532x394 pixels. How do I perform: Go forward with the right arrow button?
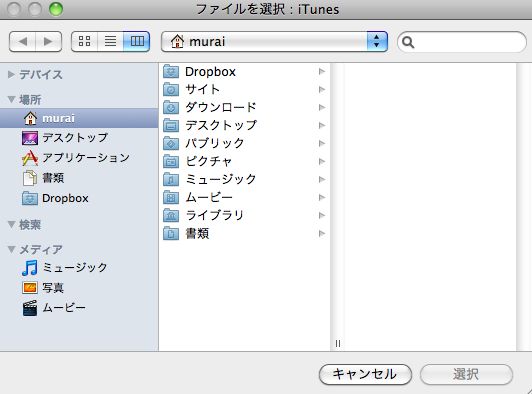click(x=49, y=41)
